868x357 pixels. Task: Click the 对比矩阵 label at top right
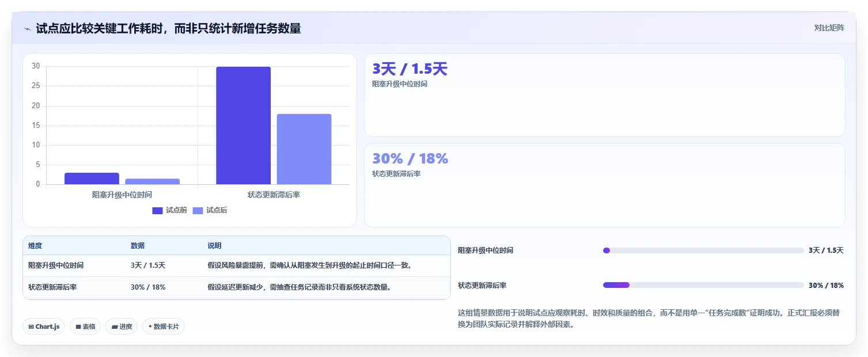click(829, 28)
